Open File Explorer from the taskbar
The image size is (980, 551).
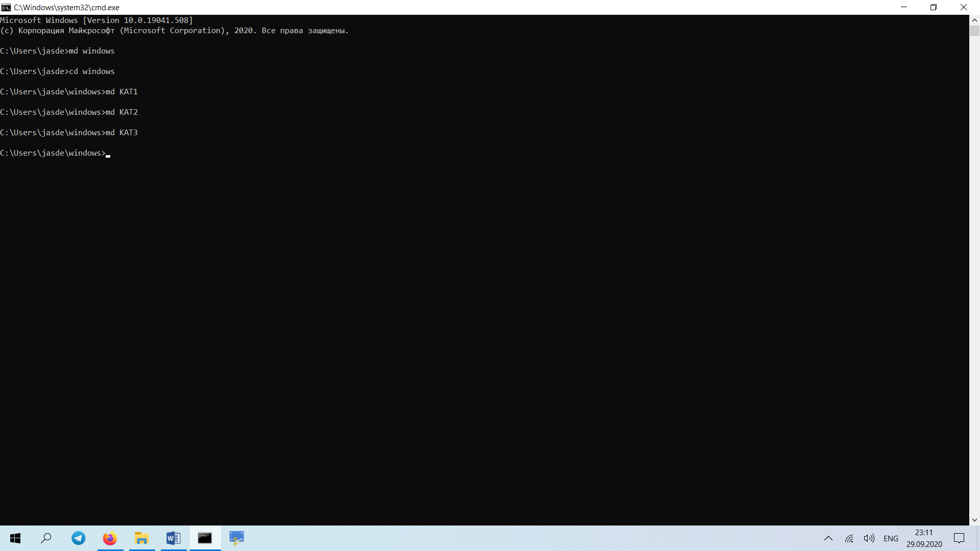point(141,538)
